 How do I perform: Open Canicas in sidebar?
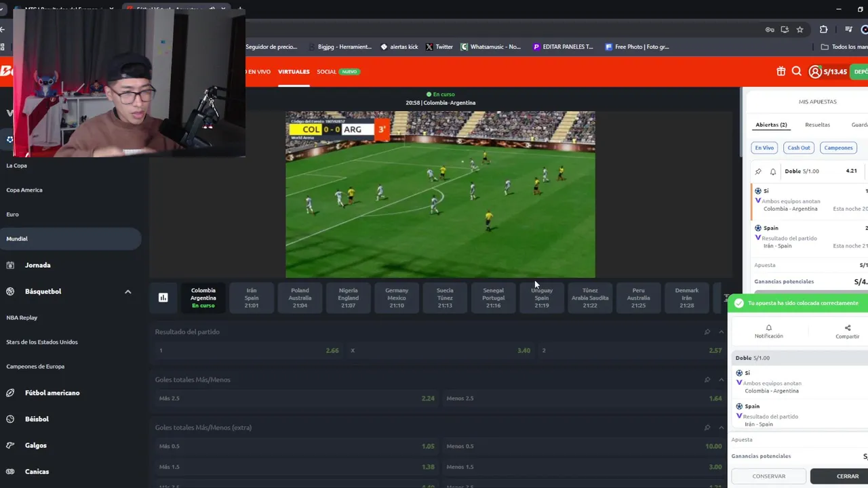(x=37, y=471)
